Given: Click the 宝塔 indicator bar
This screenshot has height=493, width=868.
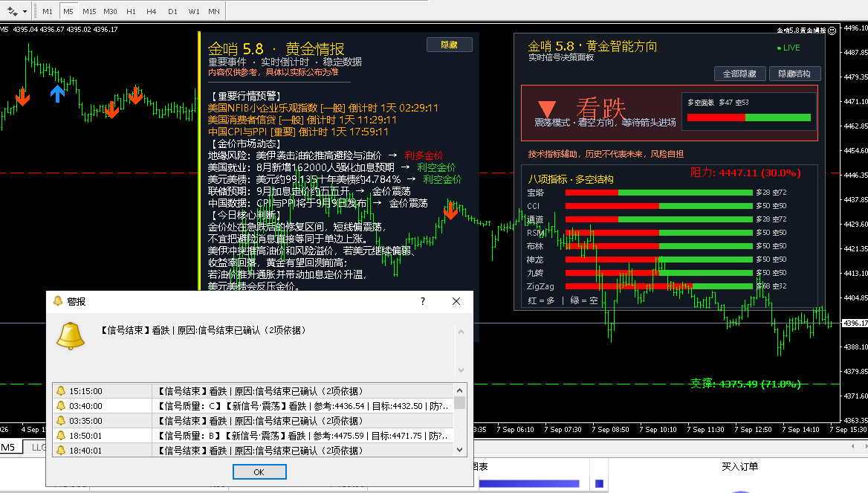Looking at the screenshot, I should click(x=658, y=193).
